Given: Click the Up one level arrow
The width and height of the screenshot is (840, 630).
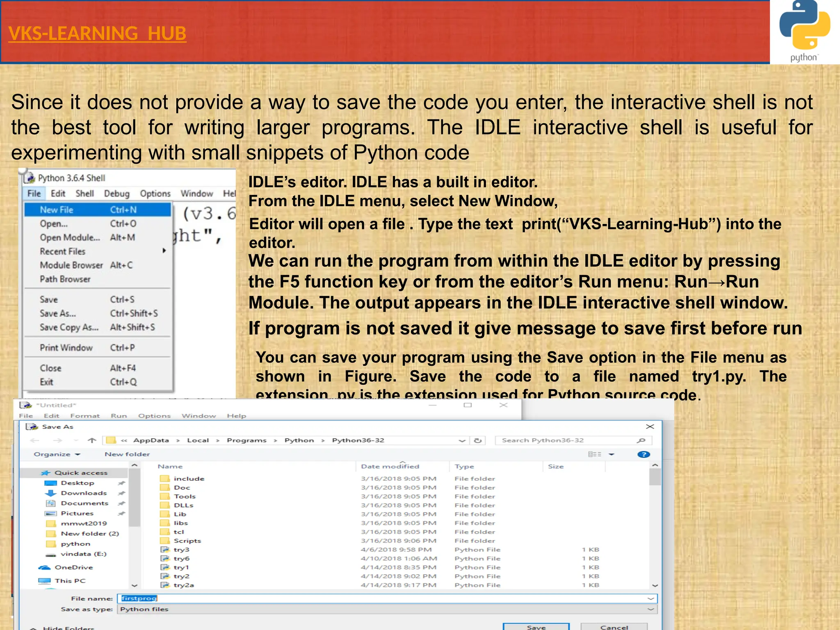Looking at the screenshot, I should point(92,440).
